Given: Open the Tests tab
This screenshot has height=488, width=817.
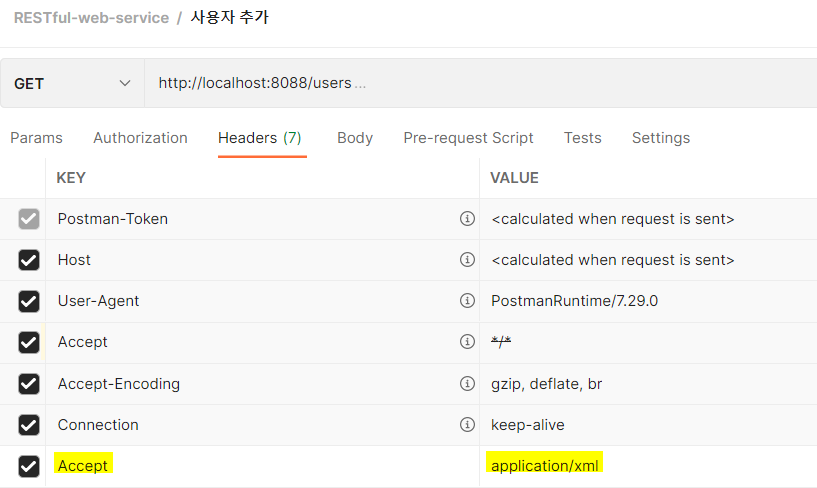Looking at the screenshot, I should coord(583,138).
